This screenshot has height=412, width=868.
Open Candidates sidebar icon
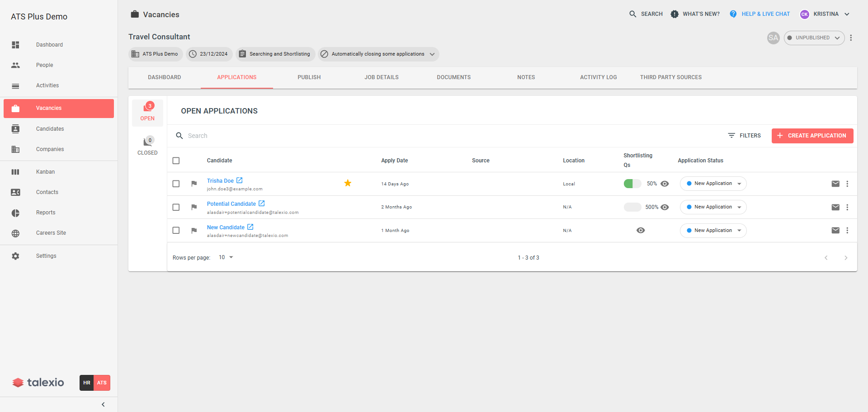click(x=15, y=129)
